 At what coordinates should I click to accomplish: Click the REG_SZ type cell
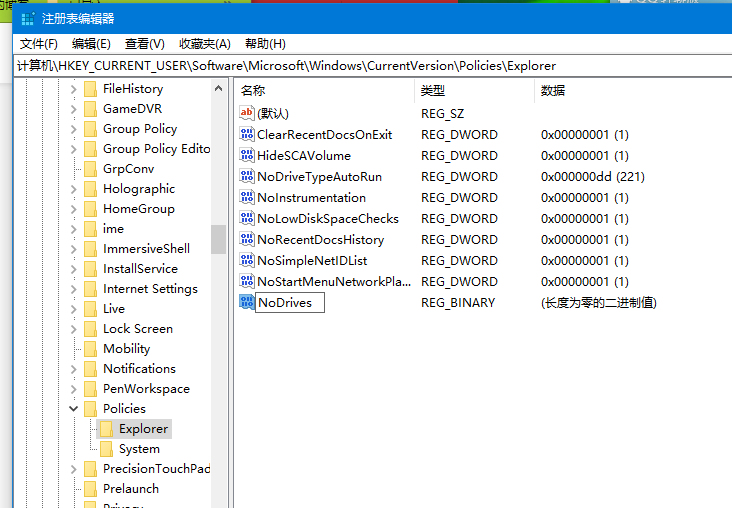pos(442,113)
